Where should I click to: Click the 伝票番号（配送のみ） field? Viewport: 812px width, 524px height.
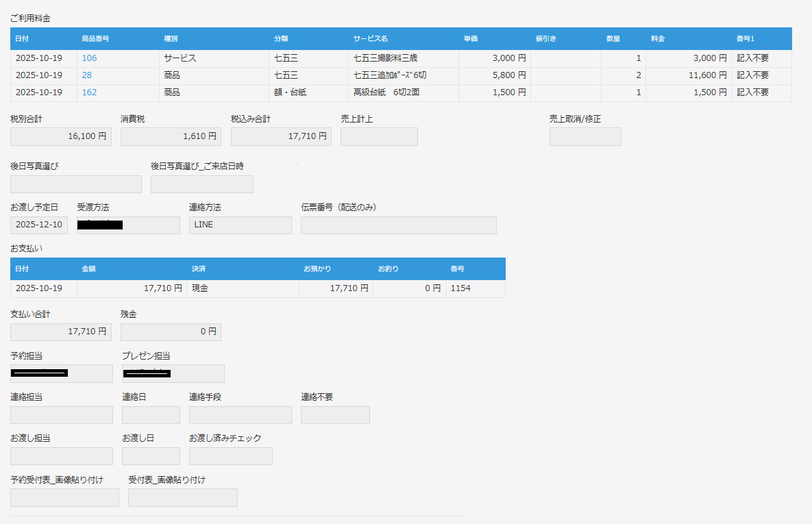pyautogui.click(x=399, y=225)
